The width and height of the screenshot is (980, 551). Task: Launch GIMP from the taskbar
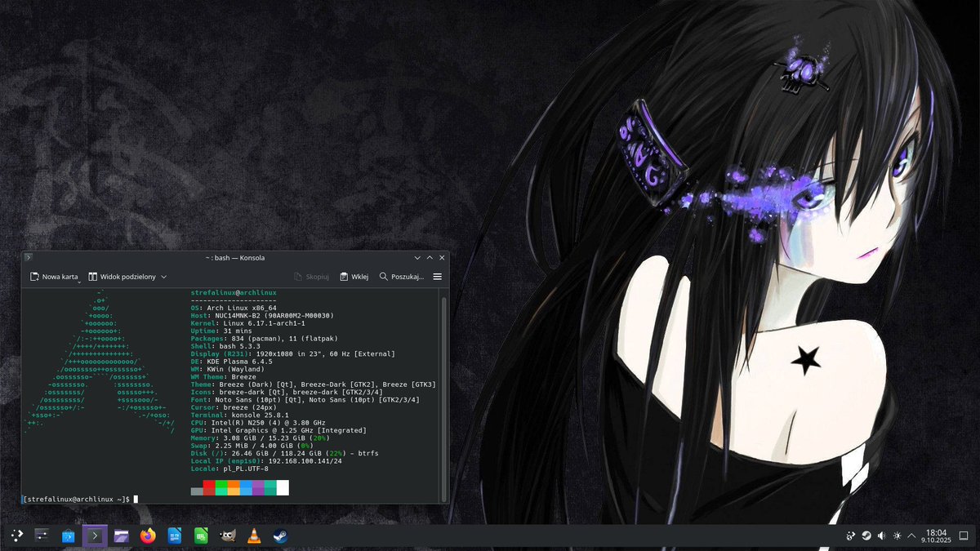pyautogui.click(x=226, y=535)
